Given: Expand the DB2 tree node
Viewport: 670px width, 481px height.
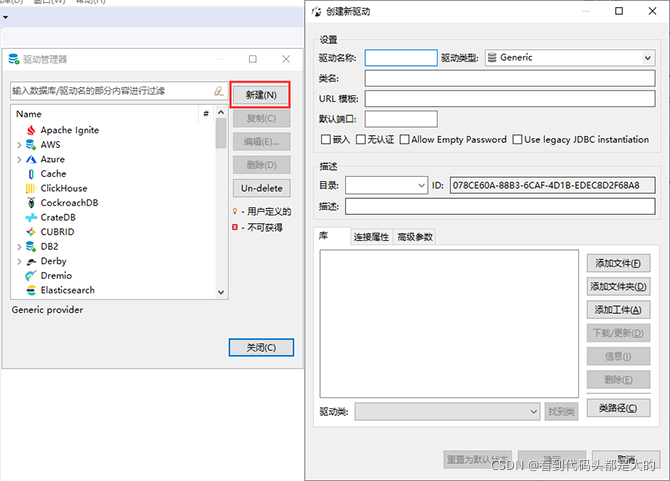Looking at the screenshot, I should tap(19, 246).
